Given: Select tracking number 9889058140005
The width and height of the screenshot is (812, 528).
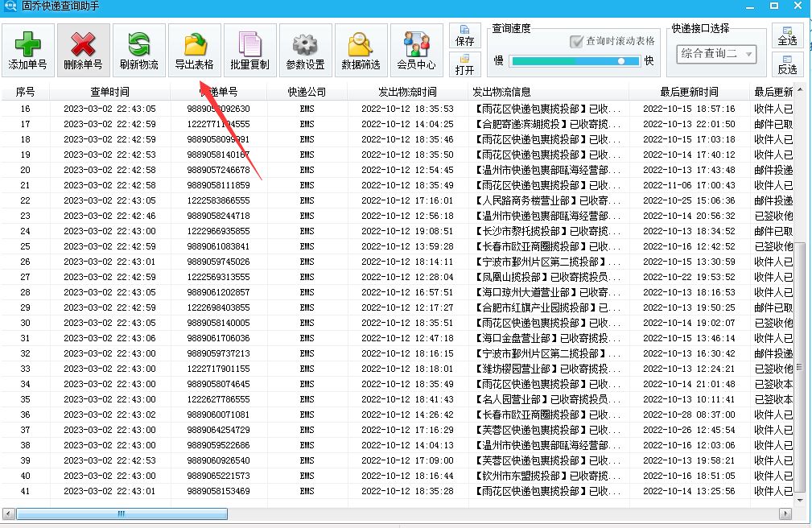Looking at the screenshot, I should click(x=218, y=323).
